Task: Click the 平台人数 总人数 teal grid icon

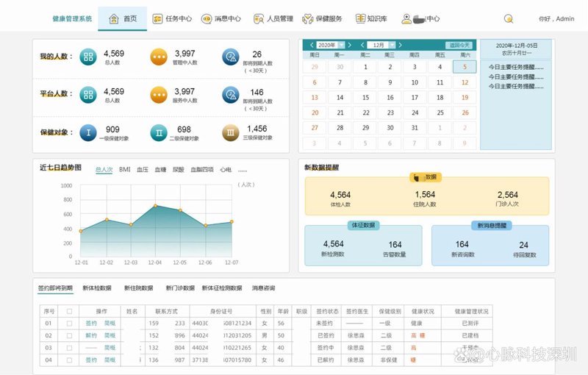Action: pyautogui.click(x=88, y=95)
